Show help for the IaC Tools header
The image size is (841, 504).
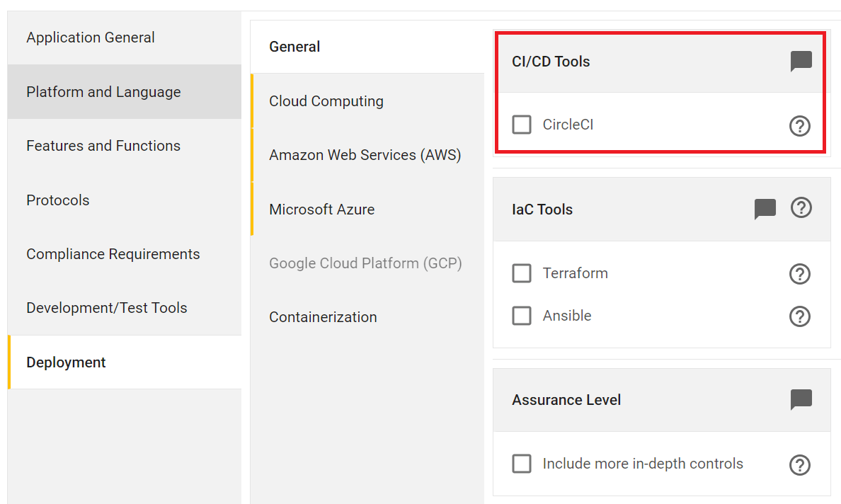[801, 207]
